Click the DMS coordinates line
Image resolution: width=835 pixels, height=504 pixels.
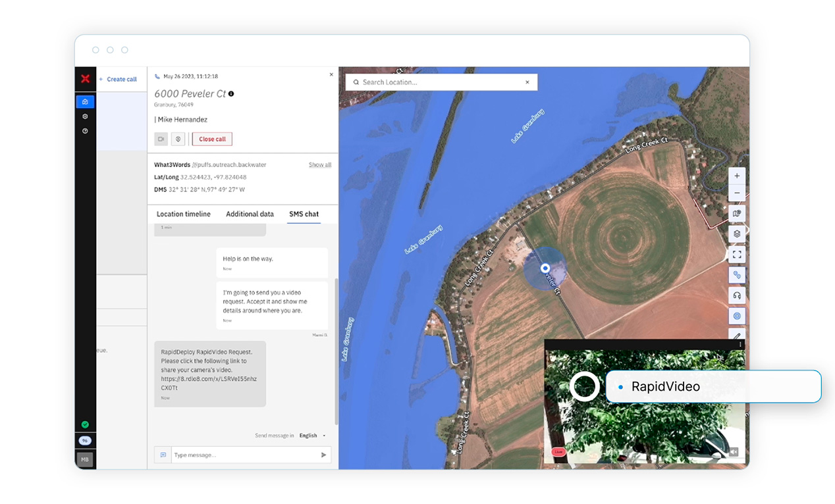point(200,189)
